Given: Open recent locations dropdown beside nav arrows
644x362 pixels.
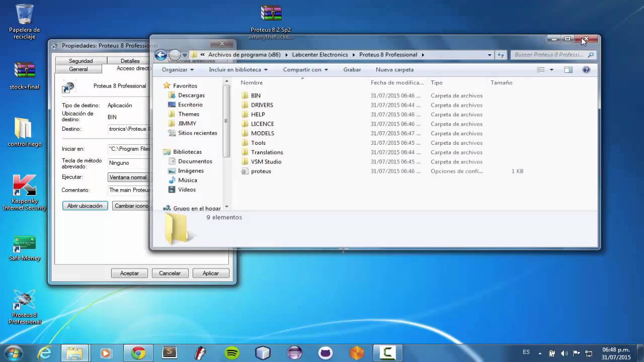Looking at the screenshot, I should [x=185, y=55].
